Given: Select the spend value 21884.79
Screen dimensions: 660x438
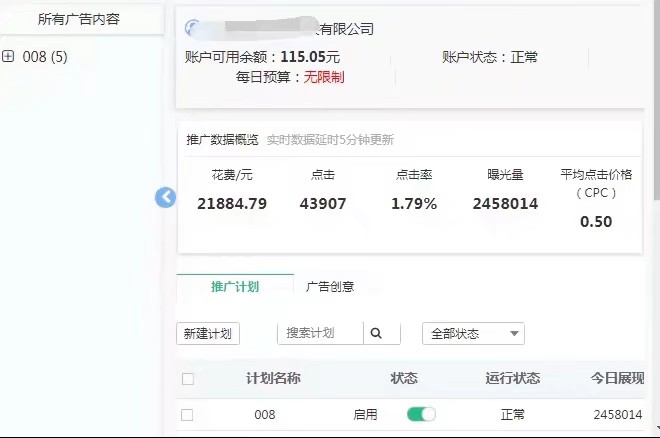Looking at the screenshot, I should [x=232, y=204].
